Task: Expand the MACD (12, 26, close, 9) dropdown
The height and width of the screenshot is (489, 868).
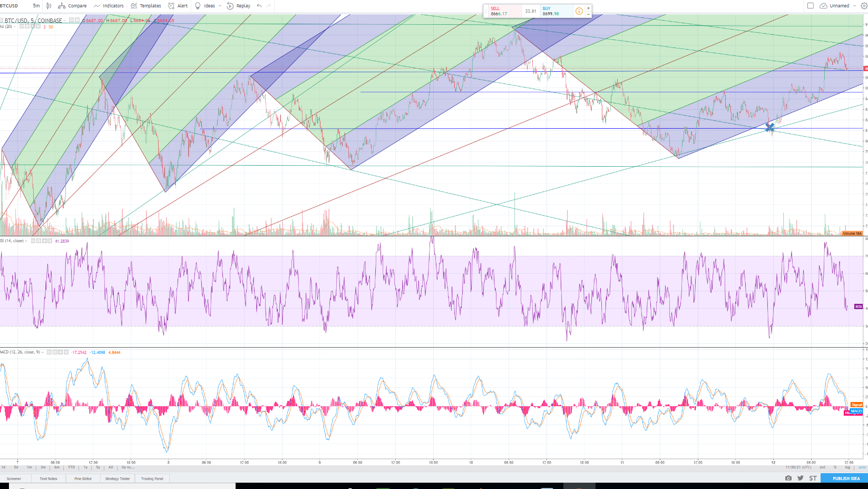Action: (42, 352)
